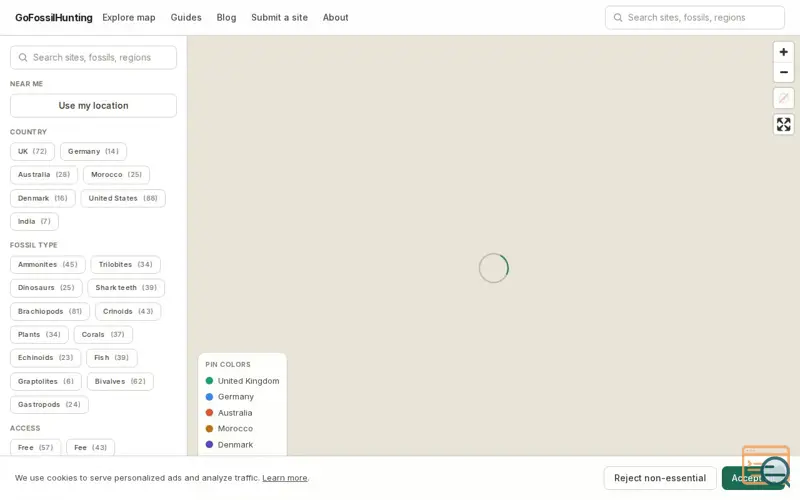The width and height of the screenshot is (800, 500).
Task: Toggle the Germany country filter
Action: pos(93,152)
